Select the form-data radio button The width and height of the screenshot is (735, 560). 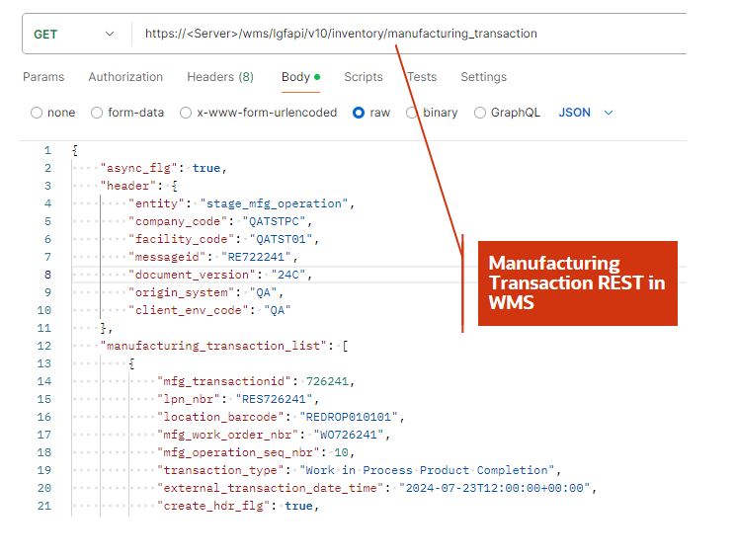97,113
